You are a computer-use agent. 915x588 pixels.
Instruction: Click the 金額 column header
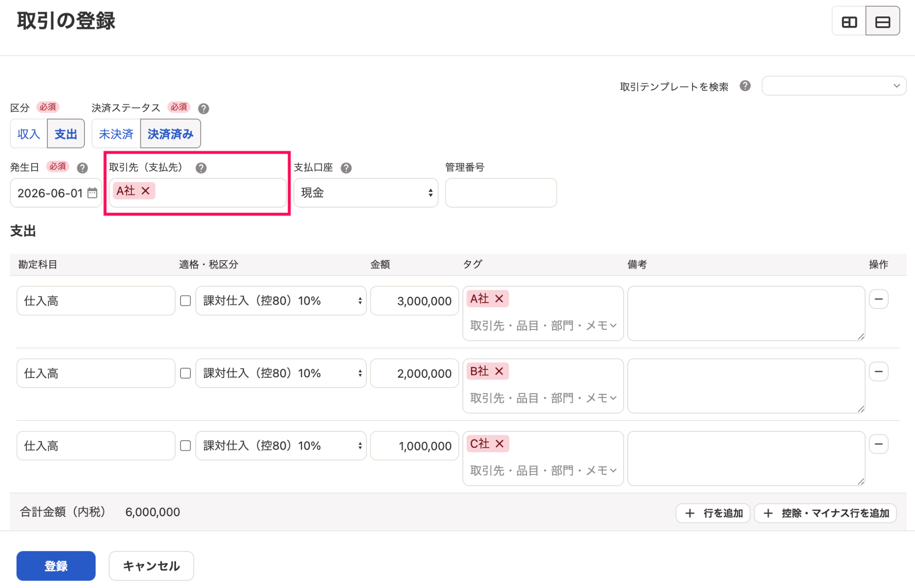coord(380,264)
